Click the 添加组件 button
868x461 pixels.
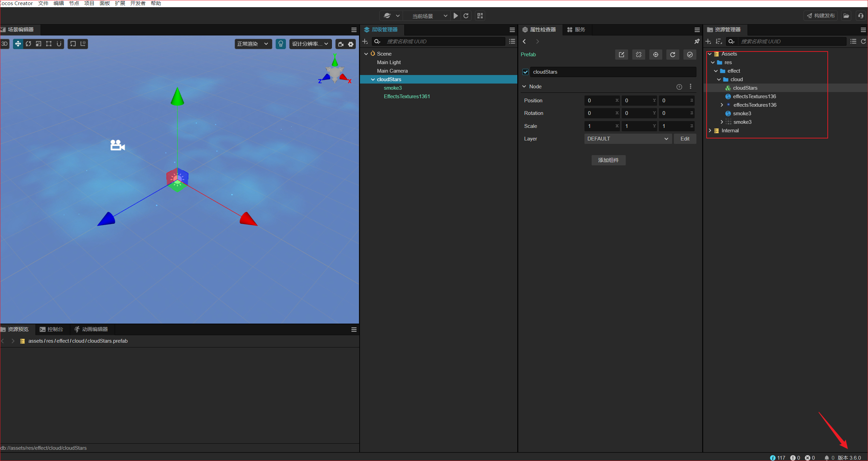(608, 160)
